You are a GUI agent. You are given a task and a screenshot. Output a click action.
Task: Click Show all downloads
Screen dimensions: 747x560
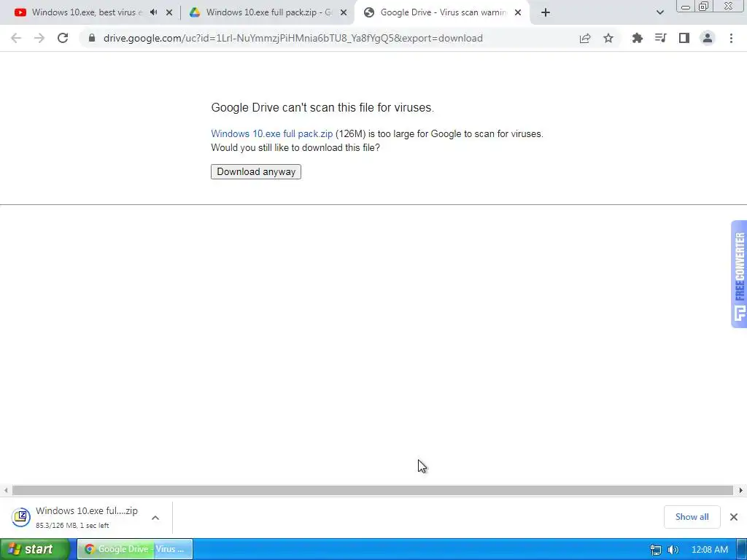[x=692, y=517]
